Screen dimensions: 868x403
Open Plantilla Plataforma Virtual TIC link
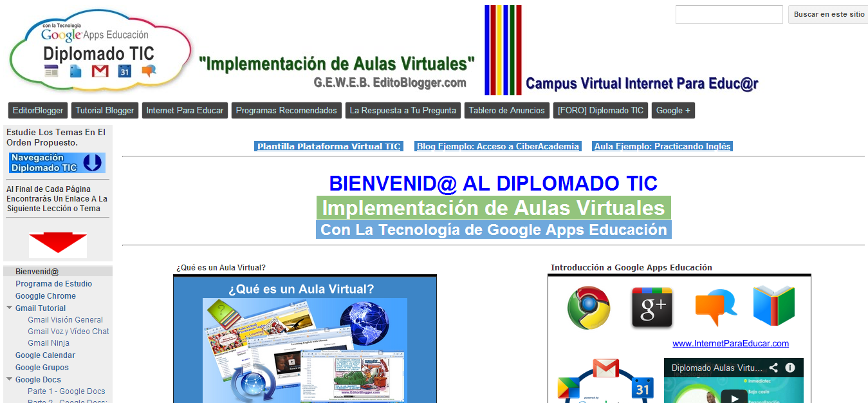(329, 146)
